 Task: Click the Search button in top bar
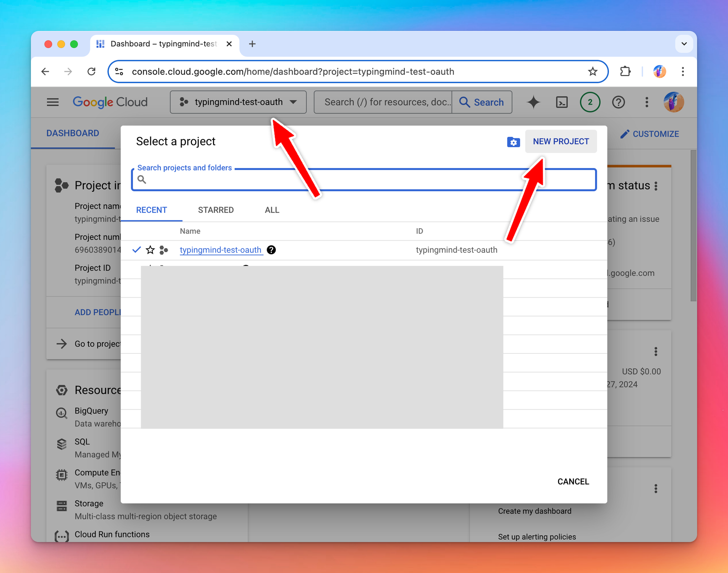[482, 102]
